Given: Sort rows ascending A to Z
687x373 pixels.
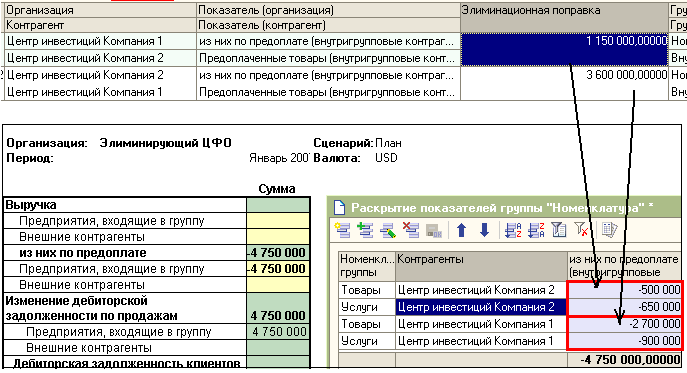Looking at the screenshot, I should pos(513,230).
